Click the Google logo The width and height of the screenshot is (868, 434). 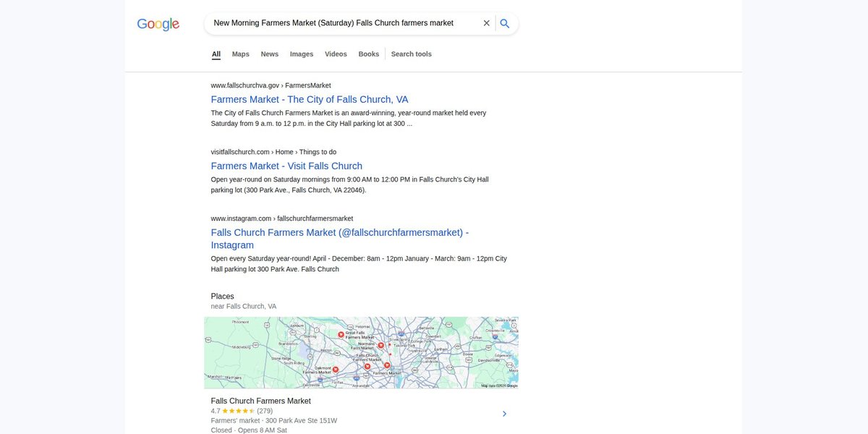pos(158,24)
